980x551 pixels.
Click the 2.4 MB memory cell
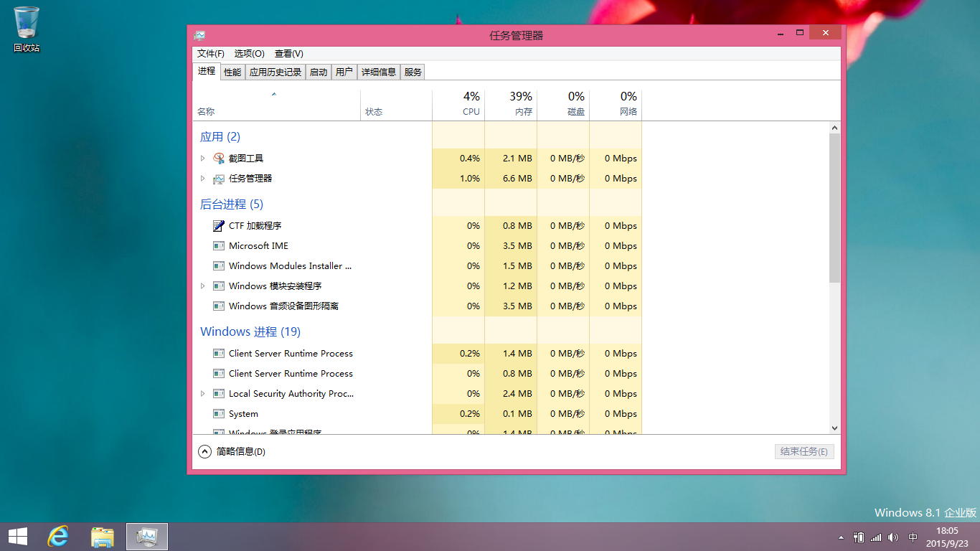pos(511,394)
